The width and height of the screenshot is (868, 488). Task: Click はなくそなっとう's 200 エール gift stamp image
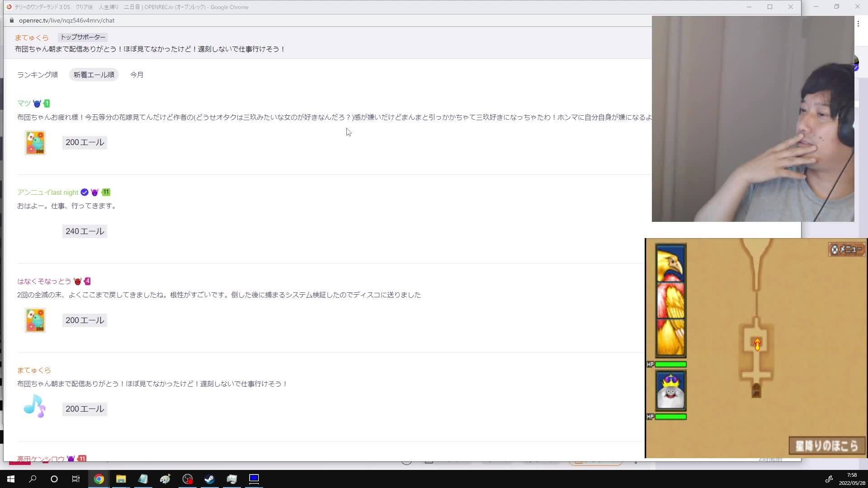(x=35, y=320)
